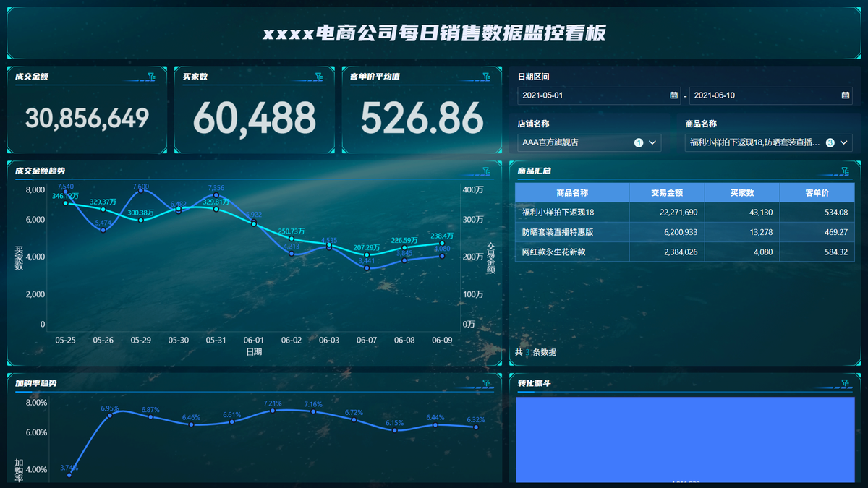Open the 福利小样拍下返现18 product selector
The image size is (868, 488).
click(768, 143)
